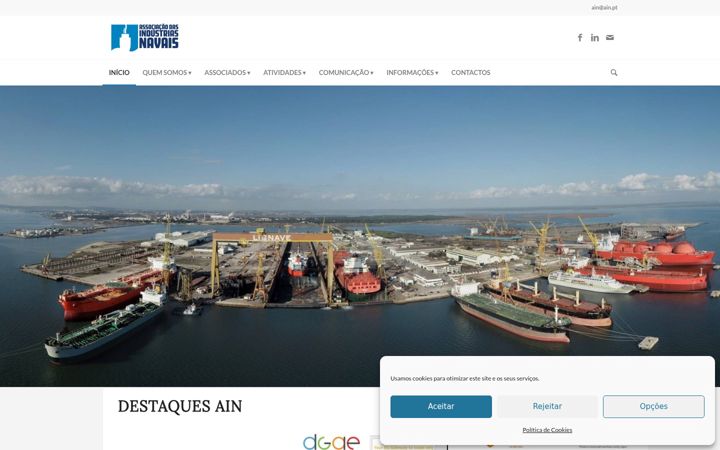720x450 pixels.
Task: Reject cookies with the Rejeitar button
Action: 547,406
